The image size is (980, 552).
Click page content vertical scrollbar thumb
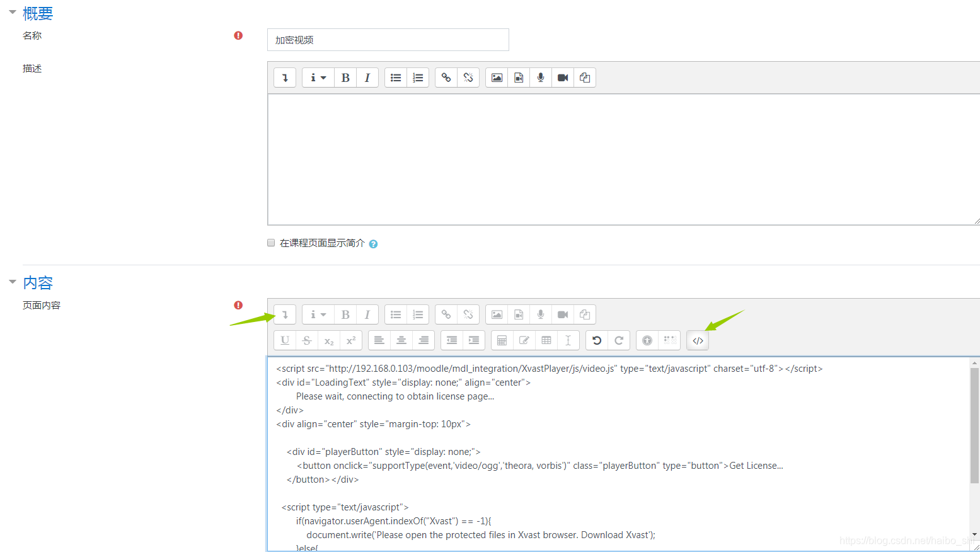pos(974,426)
